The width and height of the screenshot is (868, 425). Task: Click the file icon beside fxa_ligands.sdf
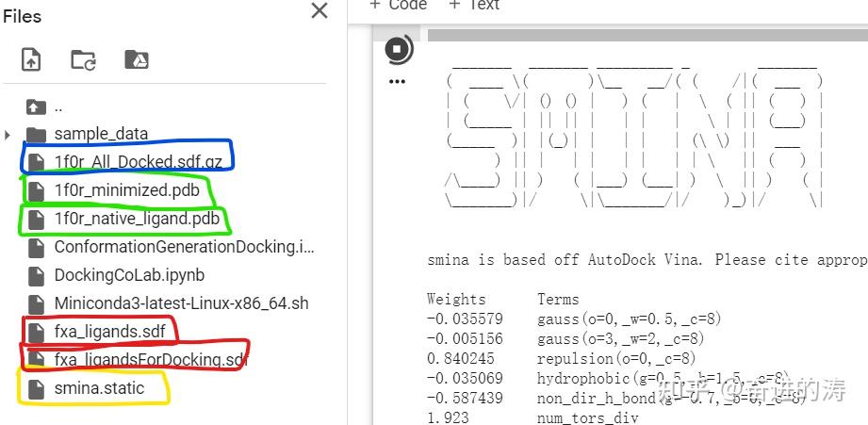[36, 332]
